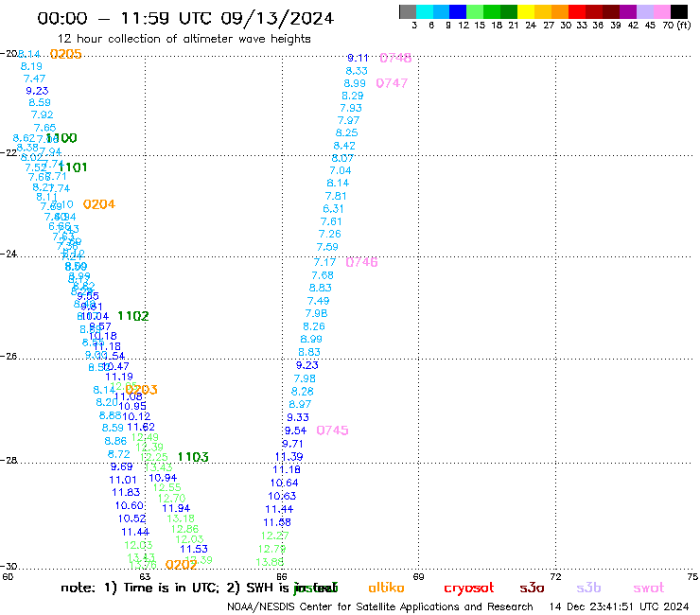Image resolution: width=700 pixels, height=615 pixels.
Task: Click the green time label 1102
Action: pos(133,316)
